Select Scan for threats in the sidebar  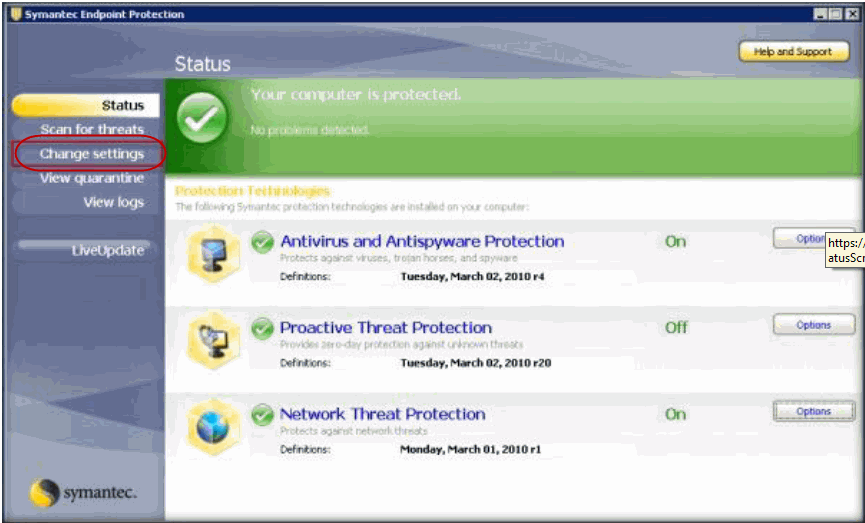coord(92,129)
